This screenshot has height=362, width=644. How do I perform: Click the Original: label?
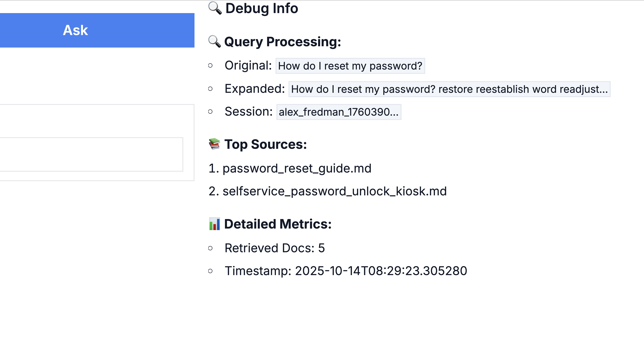coord(248,66)
